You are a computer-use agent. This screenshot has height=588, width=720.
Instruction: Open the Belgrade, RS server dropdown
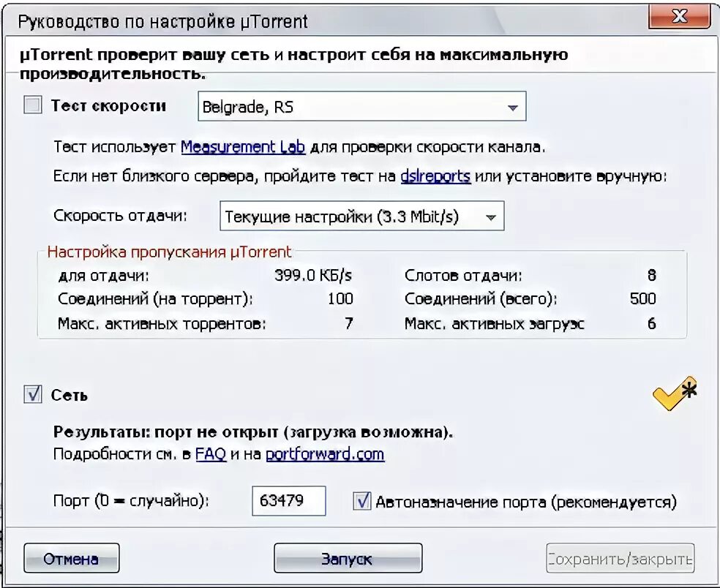click(362, 107)
